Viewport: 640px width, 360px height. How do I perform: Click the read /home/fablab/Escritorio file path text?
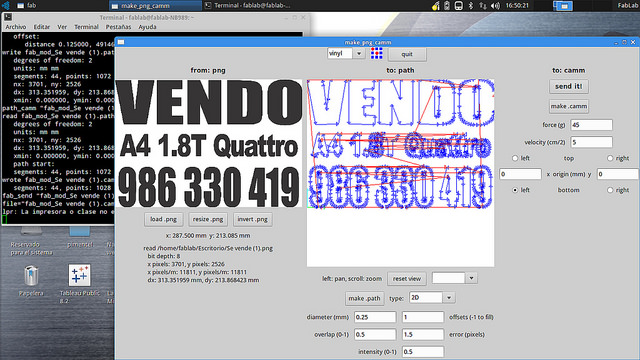click(x=208, y=248)
